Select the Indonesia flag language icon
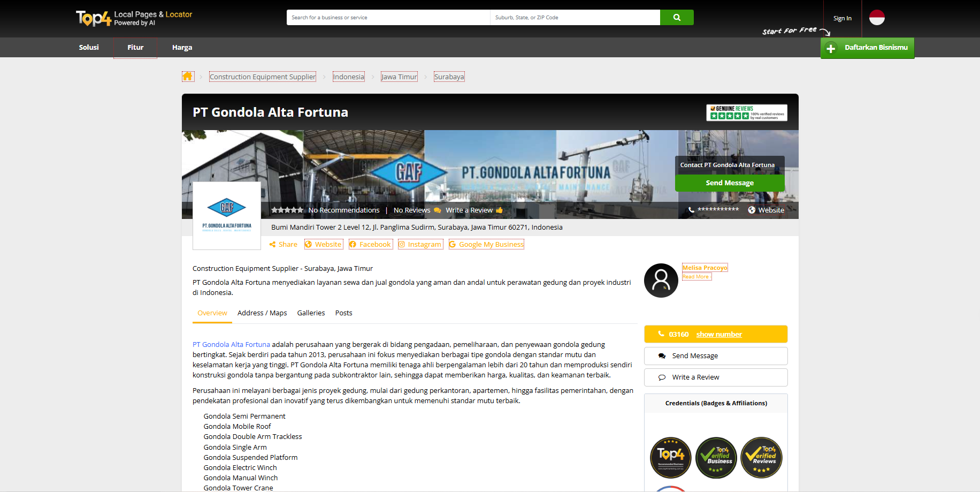The height and width of the screenshot is (492, 980). (877, 18)
